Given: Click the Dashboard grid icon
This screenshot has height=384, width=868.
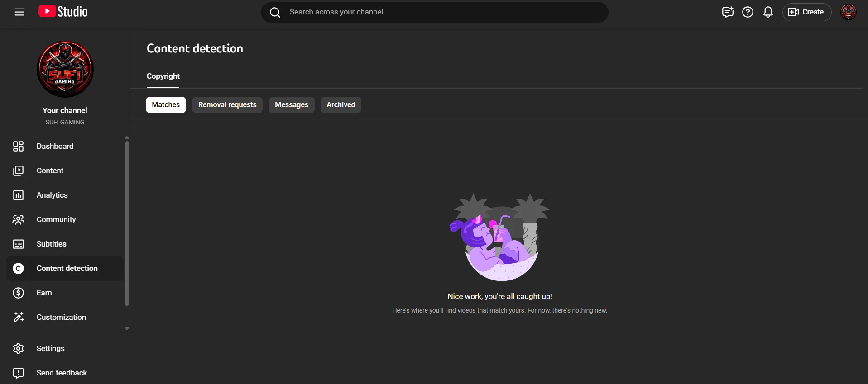Looking at the screenshot, I should 18,146.
